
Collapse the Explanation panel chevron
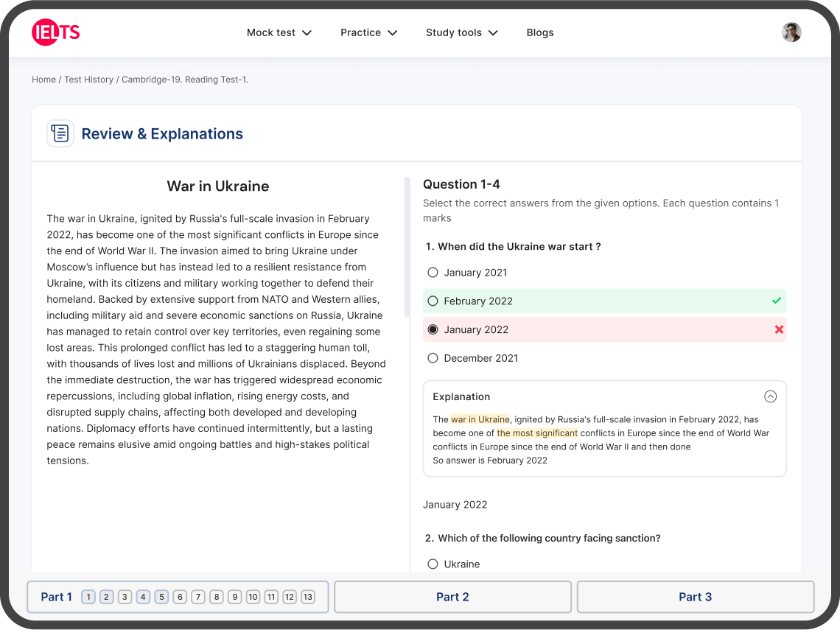(771, 396)
